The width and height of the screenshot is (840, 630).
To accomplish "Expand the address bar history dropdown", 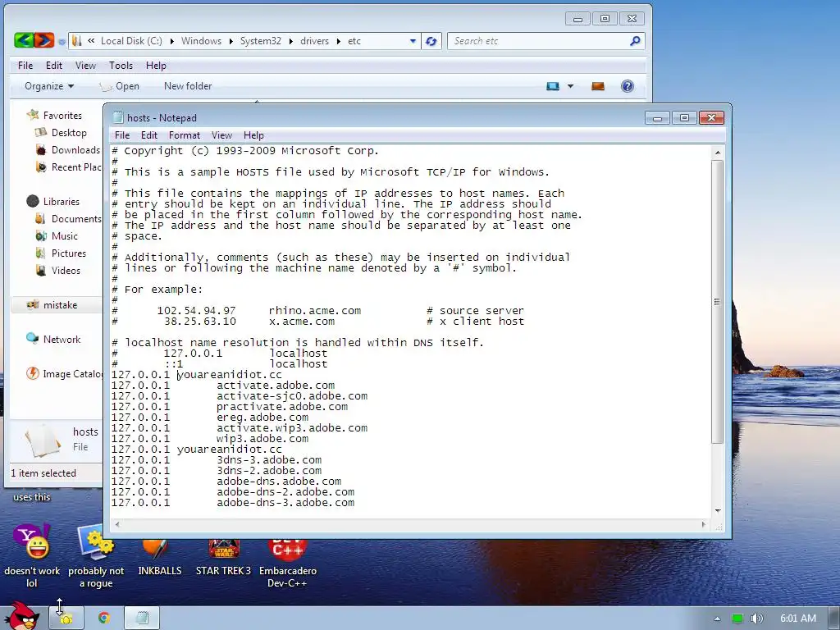I will click(x=413, y=41).
